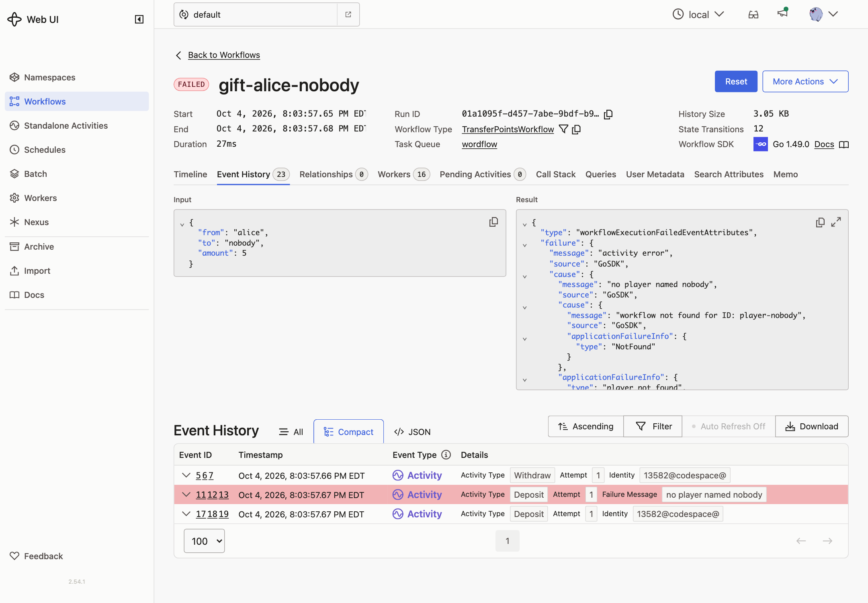
Task: Collapse the failure node in Result JSON
Action: tap(524, 245)
